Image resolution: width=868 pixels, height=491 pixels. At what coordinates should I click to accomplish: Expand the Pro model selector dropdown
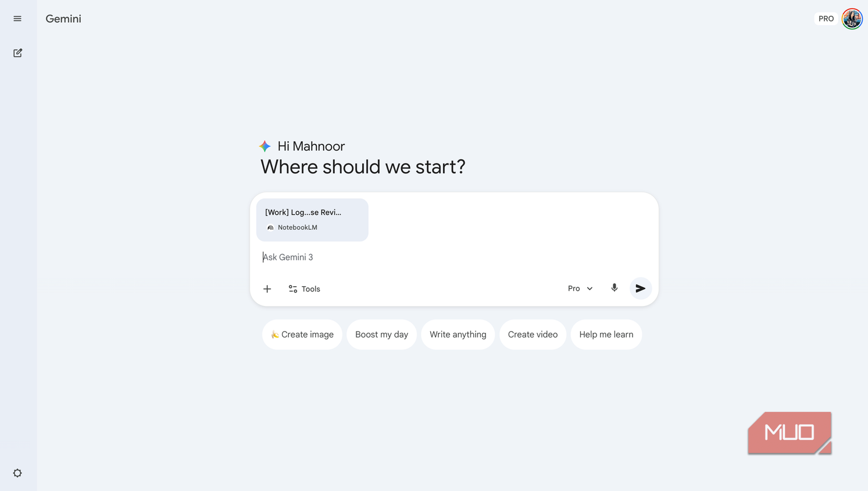(580, 288)
